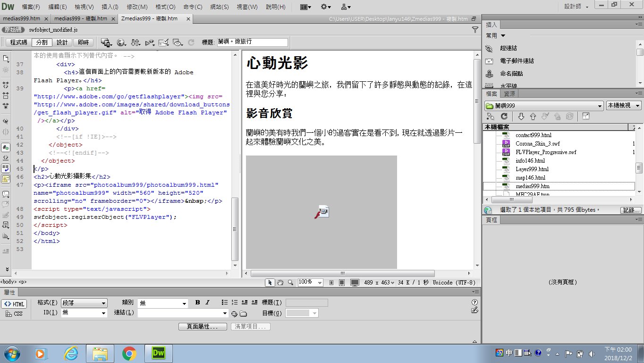Open the 檔案(F) menu
644x363 pixels.
point(31,7)
